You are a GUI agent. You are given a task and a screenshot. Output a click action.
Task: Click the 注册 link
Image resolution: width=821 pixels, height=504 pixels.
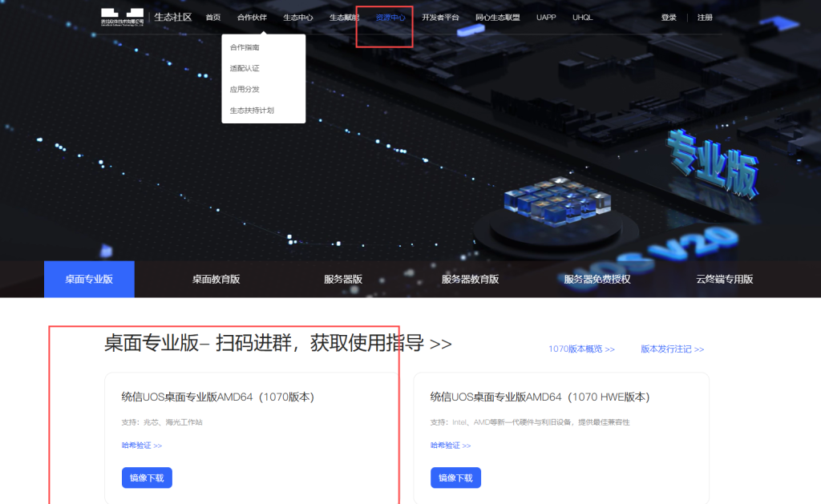pyautogui.click(x=705, y=18)
